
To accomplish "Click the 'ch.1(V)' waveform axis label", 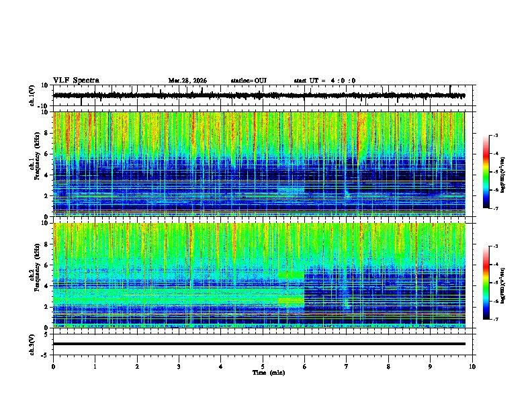I will click(x=32, y=95).
